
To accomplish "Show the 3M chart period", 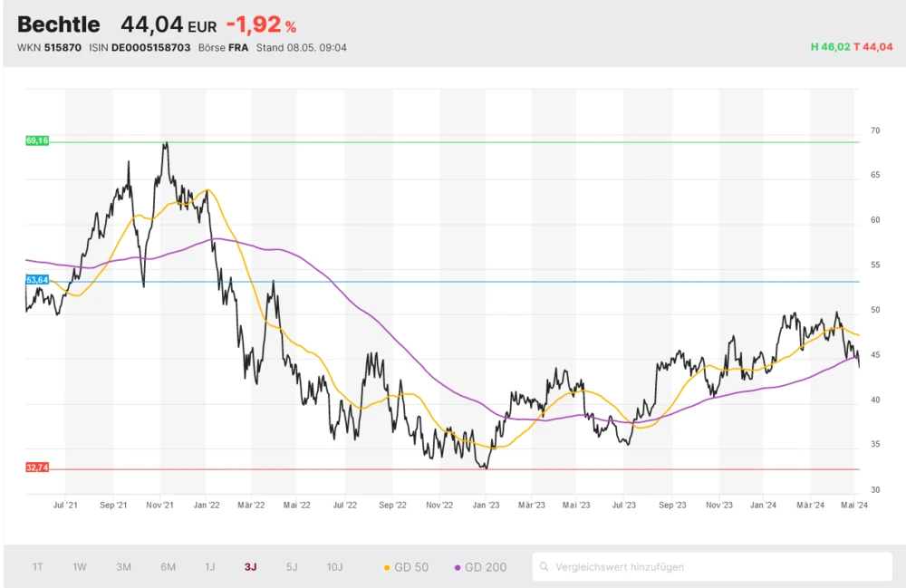I will [x=124, y=567].
